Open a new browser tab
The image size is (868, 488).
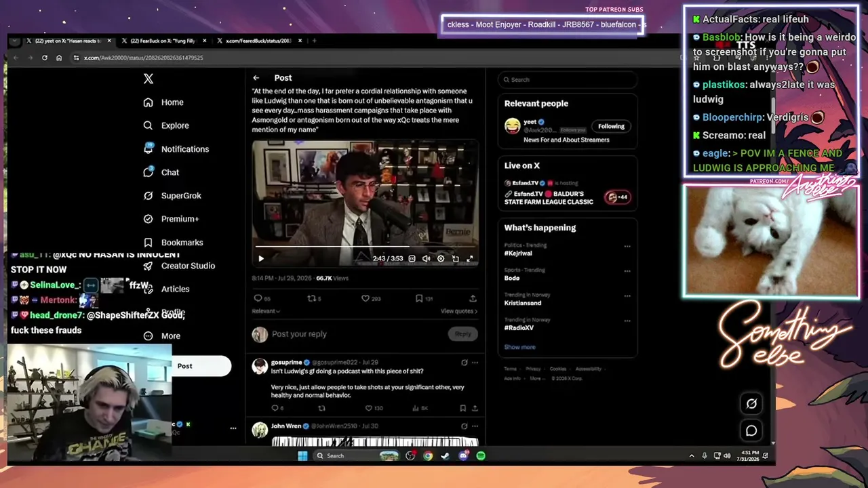(x=314, y=41)
